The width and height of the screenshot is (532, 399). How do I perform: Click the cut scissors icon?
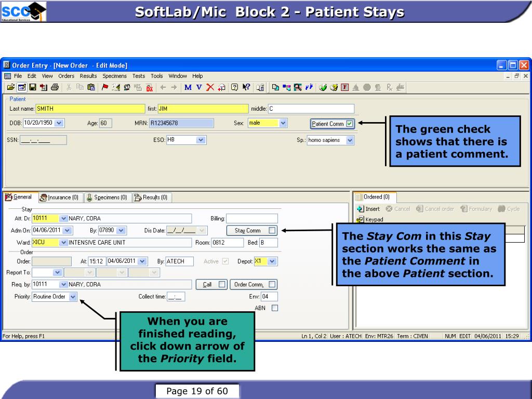69,87
